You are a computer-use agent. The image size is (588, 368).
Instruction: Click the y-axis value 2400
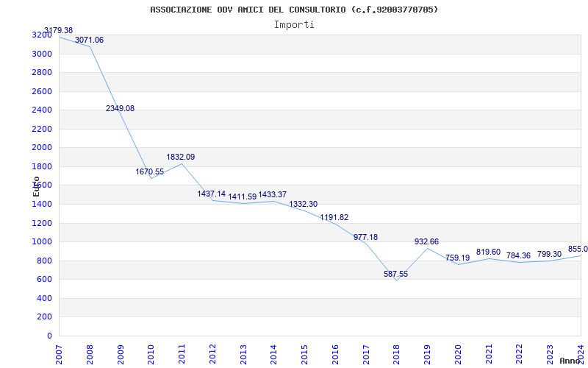click(42, 110)
